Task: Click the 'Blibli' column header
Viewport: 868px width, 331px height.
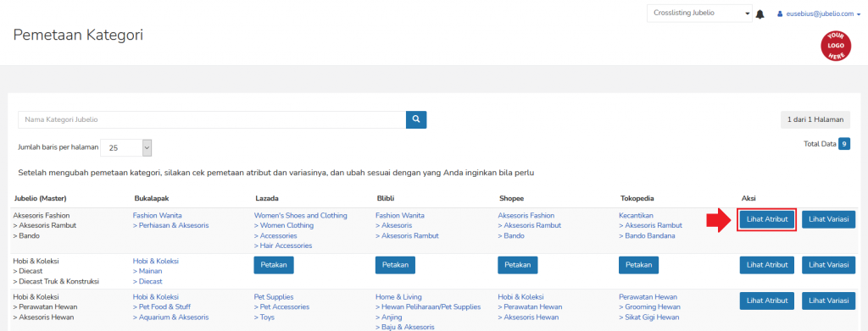Action: click(386, 198)
